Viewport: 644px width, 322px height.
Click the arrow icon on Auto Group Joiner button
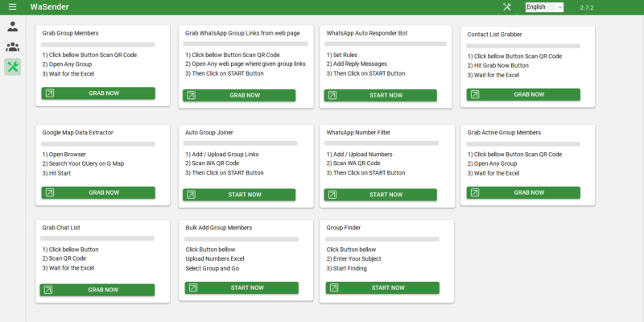[x=191, y=195]
